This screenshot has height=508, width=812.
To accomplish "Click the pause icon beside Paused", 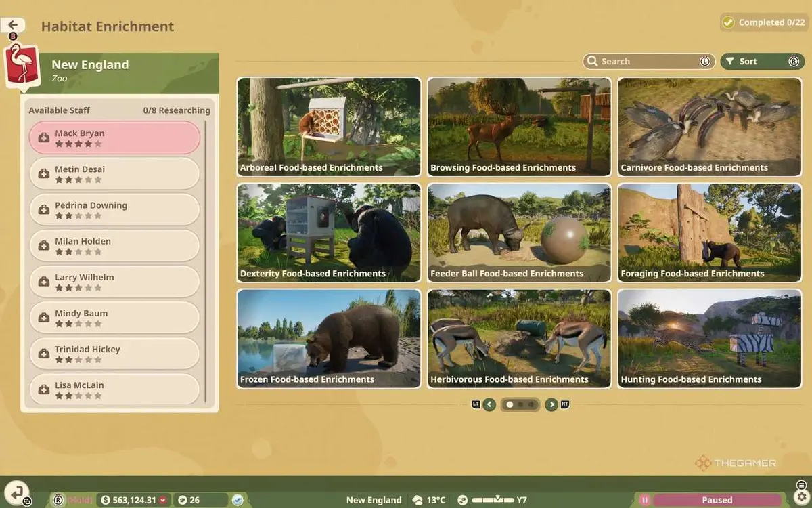I will (644, 500).
